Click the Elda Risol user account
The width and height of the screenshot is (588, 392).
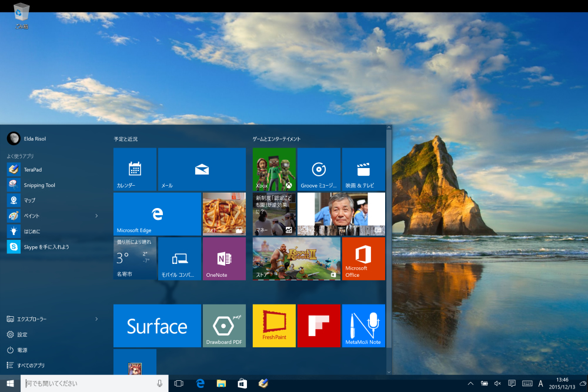pos(26,138)
